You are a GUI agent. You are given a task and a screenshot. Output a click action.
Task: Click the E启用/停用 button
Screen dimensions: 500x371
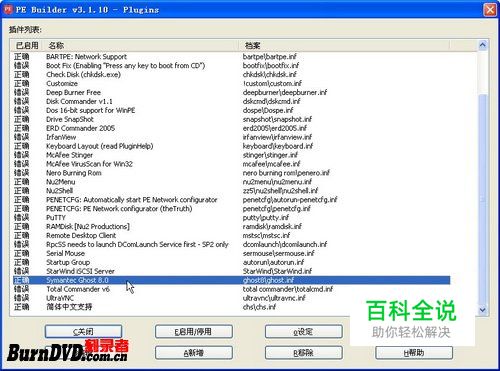click(x=194, y=331)
